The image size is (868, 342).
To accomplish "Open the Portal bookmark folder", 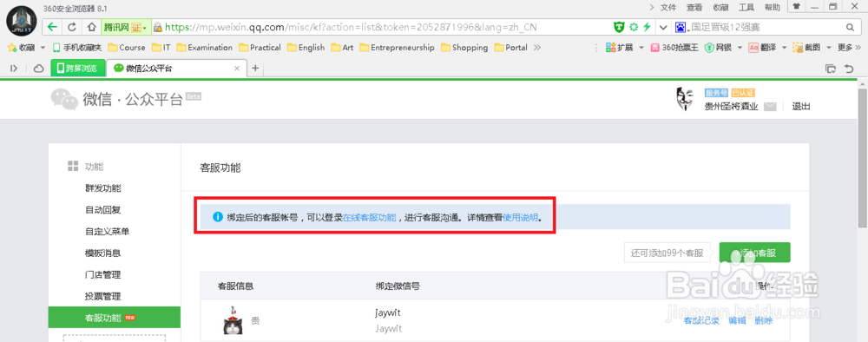I will pyautogui.click(x=511, y=48).
